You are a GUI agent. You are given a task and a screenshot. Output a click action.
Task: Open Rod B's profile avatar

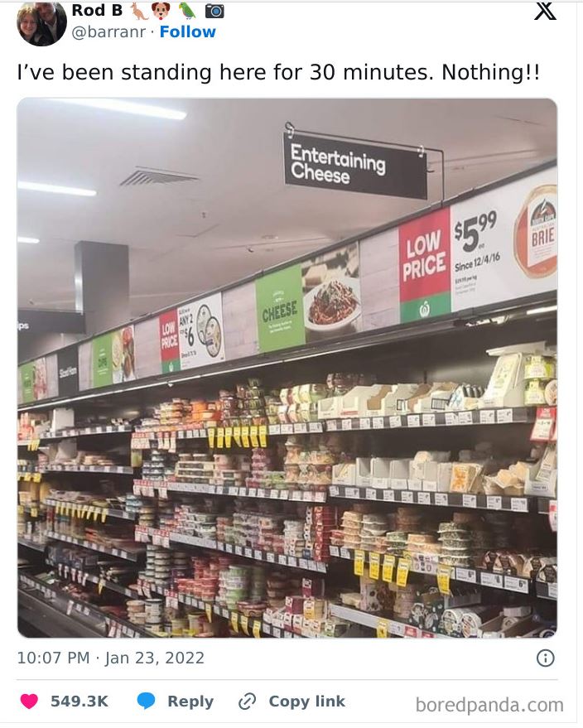tap(41, 23)
